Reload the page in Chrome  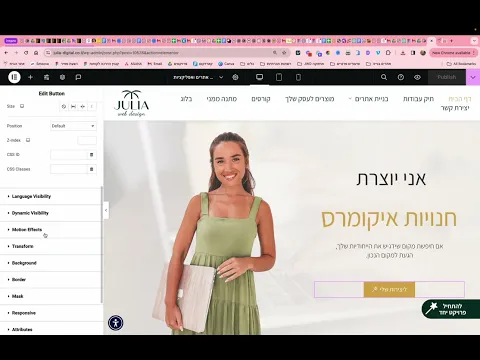[26, 53]
